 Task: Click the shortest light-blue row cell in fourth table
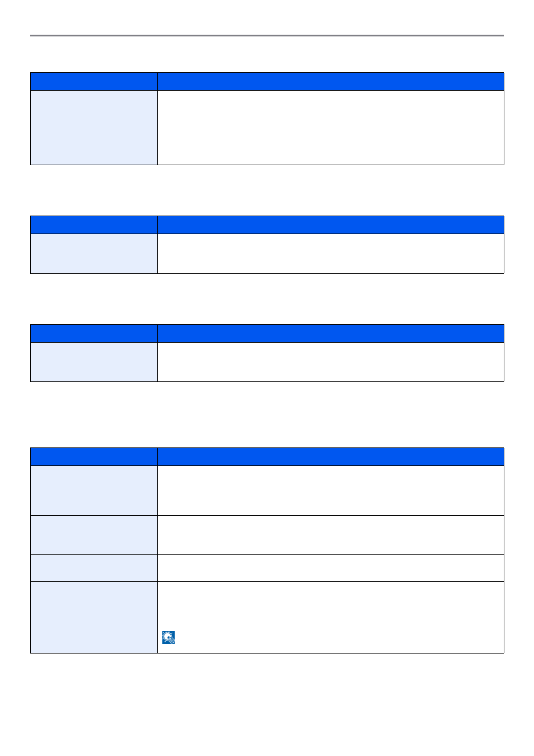click(94, 568)
